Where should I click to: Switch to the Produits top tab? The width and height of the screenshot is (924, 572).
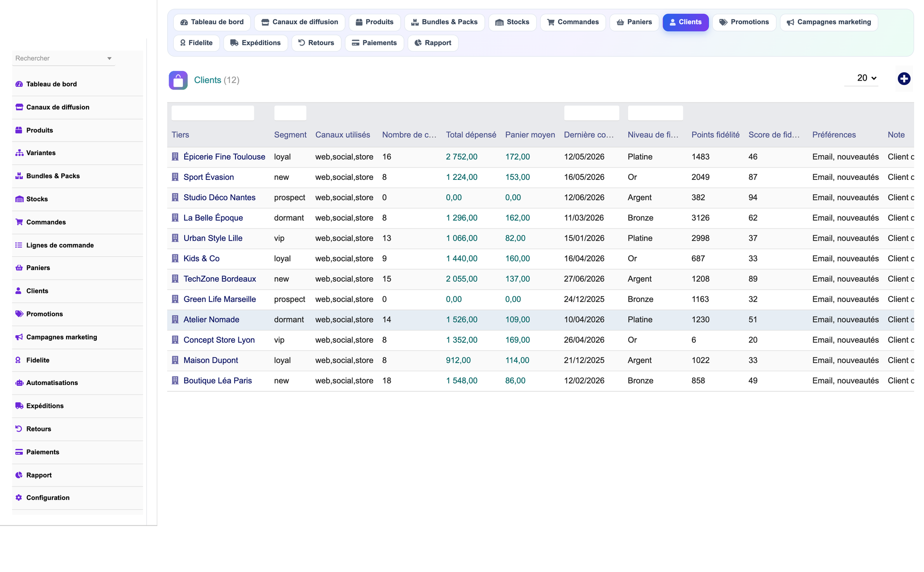point(374,22)
